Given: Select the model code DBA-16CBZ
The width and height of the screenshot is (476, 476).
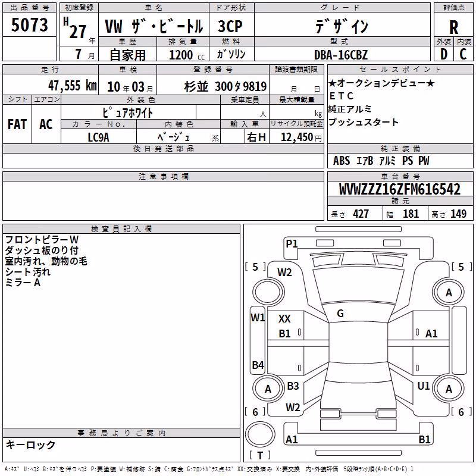Looking at the screenshot, I should coord(341,55).
